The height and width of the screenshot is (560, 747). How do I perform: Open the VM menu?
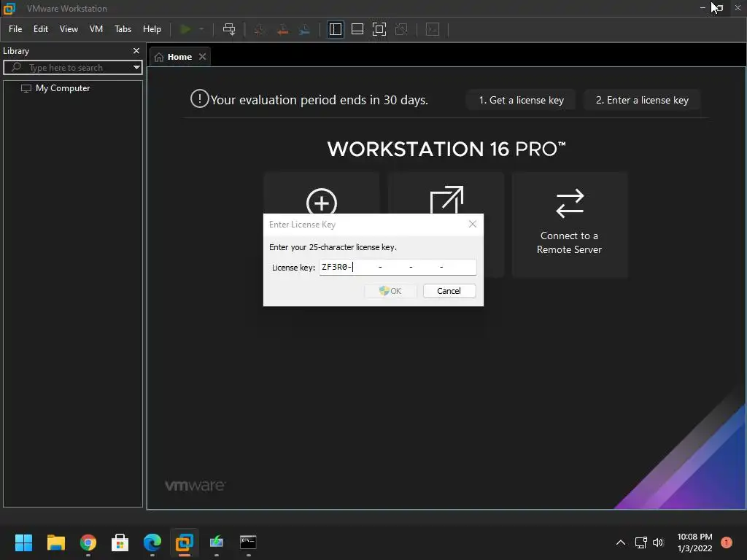tap(96, 29)
